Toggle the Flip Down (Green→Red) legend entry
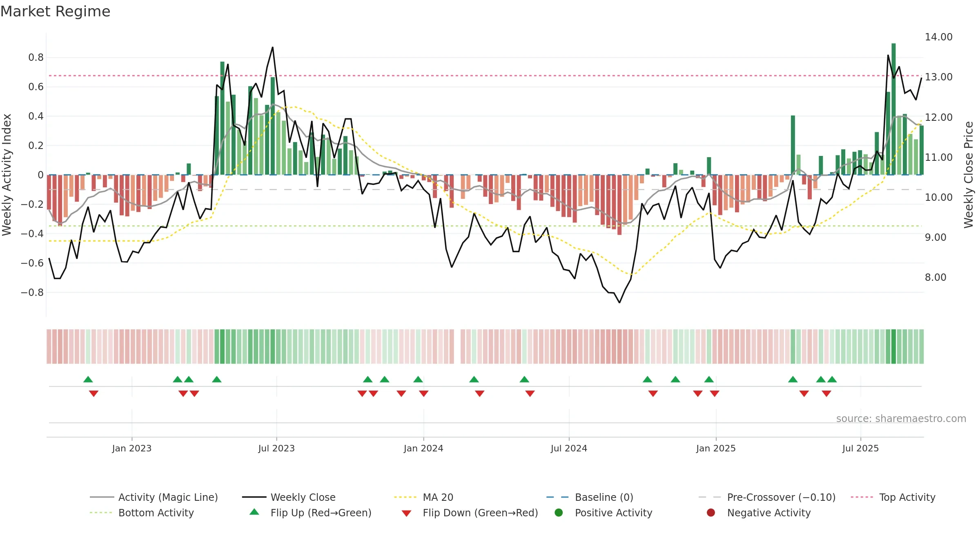The height and width of the screenshot is (551, 980). [470, 513]
